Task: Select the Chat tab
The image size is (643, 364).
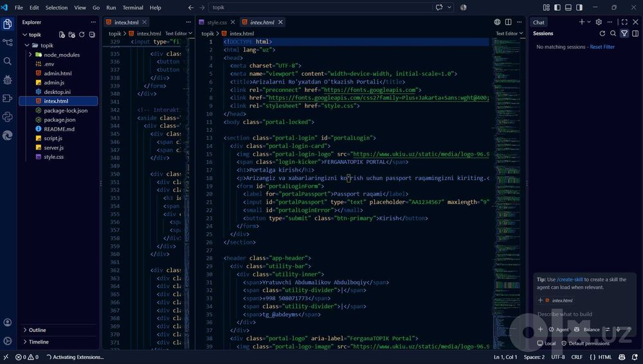Action: coord(538,22)
